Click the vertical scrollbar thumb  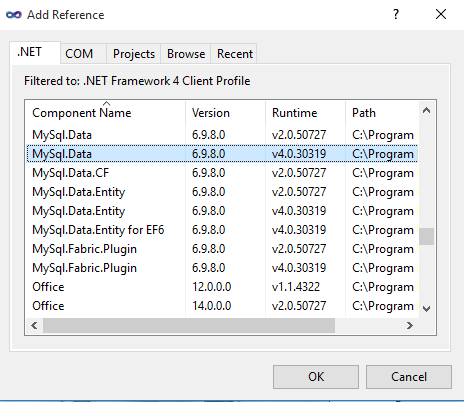click(x=426, y=236)
